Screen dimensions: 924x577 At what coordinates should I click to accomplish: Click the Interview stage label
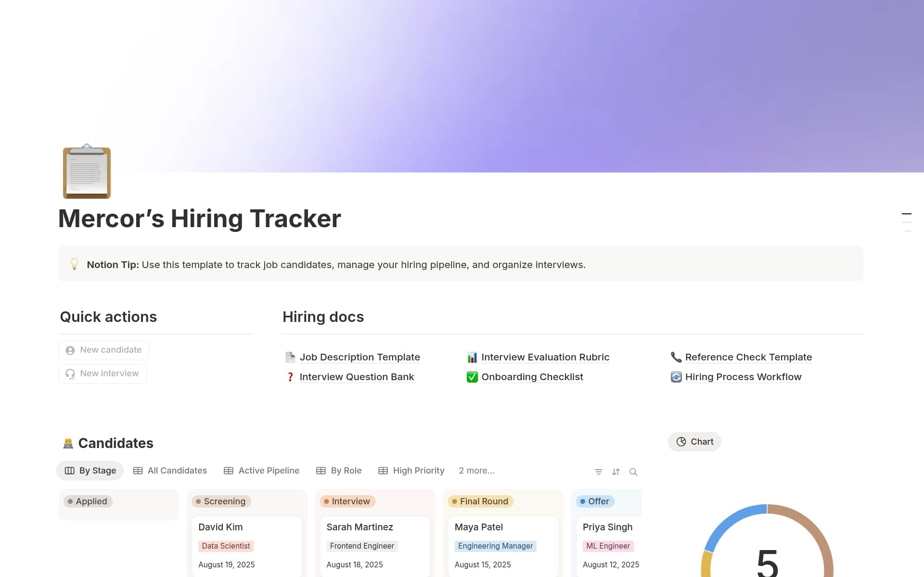[347, 501]
